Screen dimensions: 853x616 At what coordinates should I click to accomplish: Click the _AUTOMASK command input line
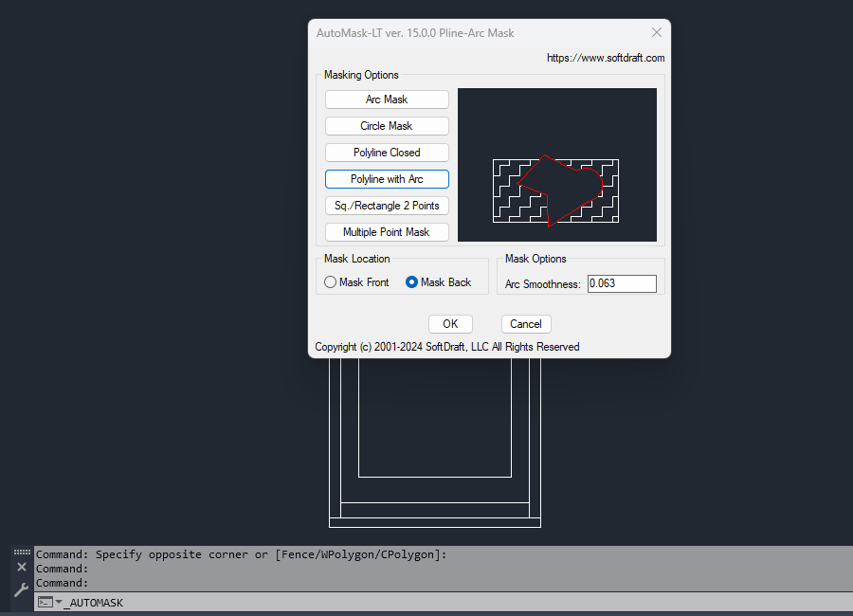[x=104, y=602]
